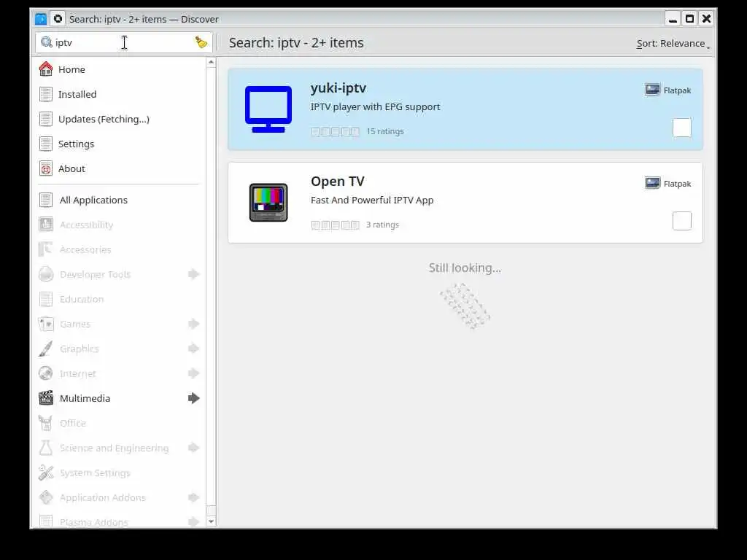Expand the Games subcategories arrow
The height and width of the screenshot is (560, 747).
(193, 323)
